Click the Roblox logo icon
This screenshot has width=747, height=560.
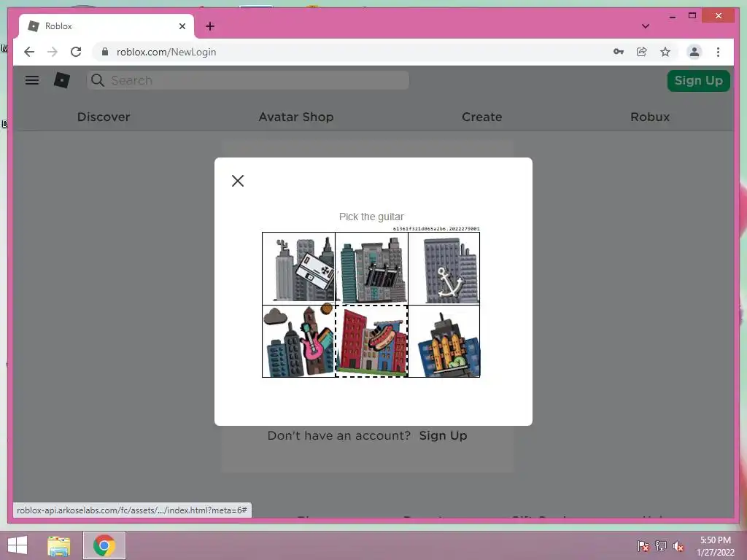pos(62,80)
